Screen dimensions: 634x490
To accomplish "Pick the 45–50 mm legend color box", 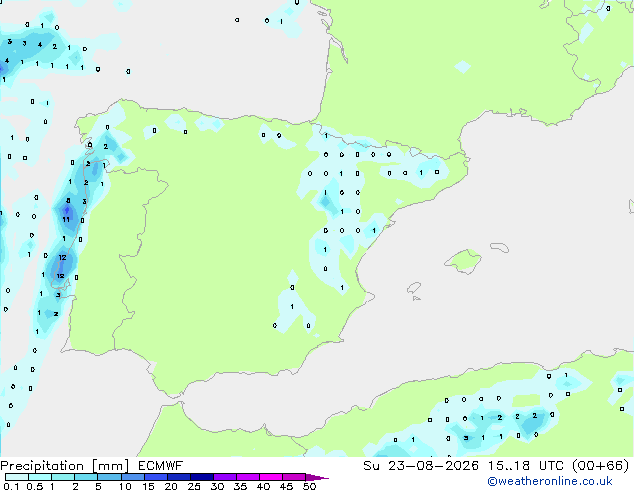I will click(x=294, y=477).
